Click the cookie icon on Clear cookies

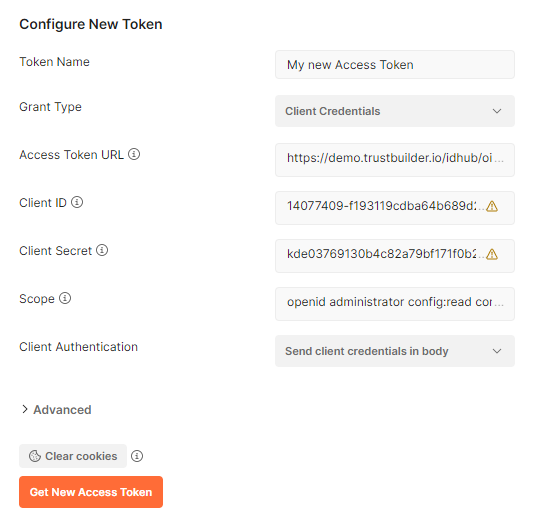coord(35,456)
